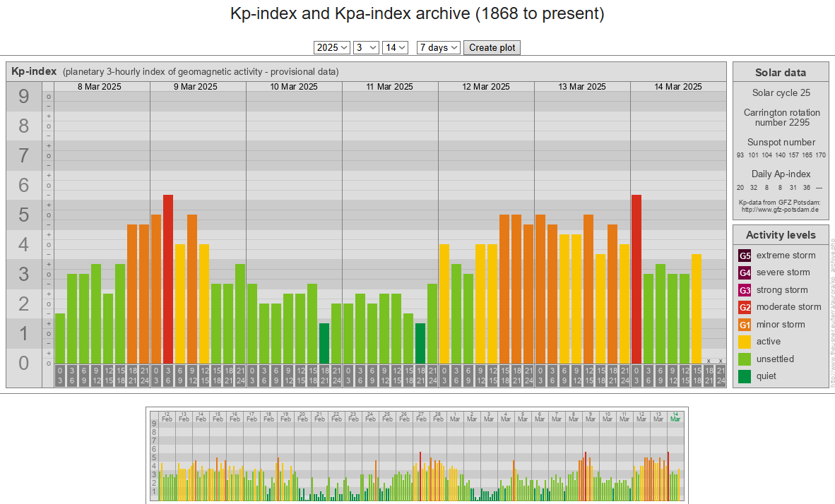Click the G1 minor storm legend badge

(745, 325)
